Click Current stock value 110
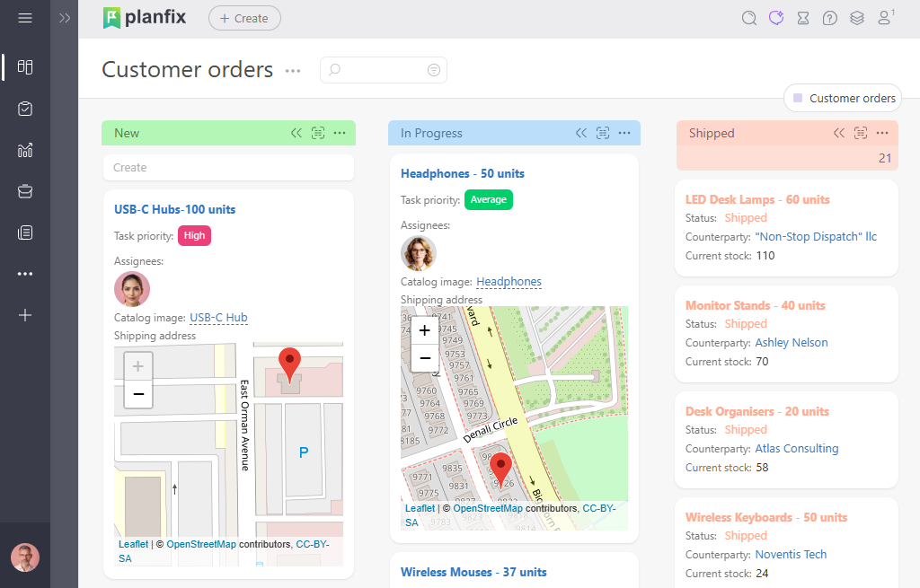This screenshot has height=588, width=920. coord(765,256)
